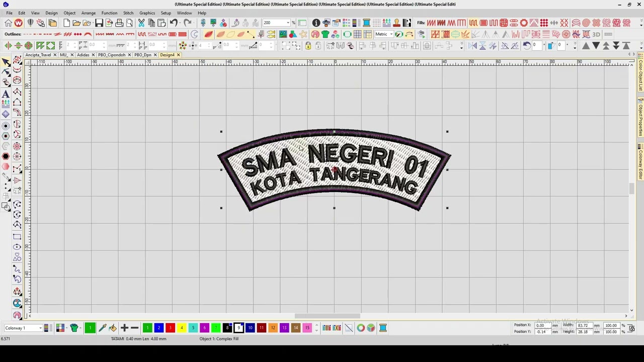Expand the Color-Object List side panel

[x=640, y=75]
